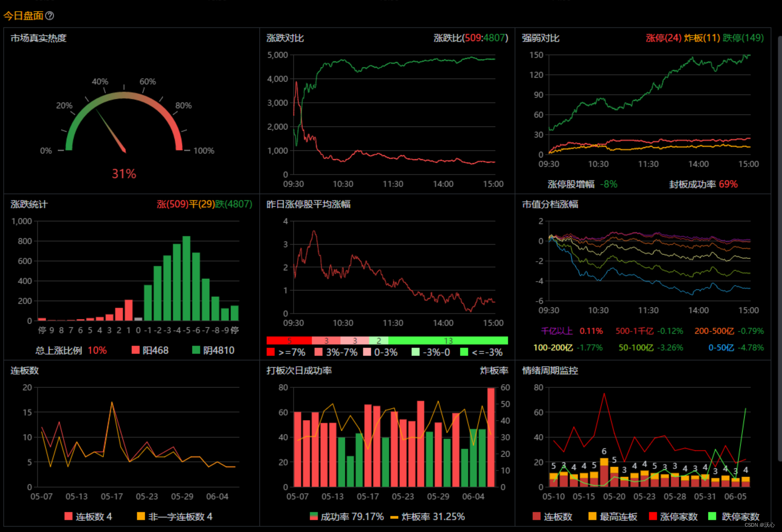The width and height of the screenshot is (782, 532).
Task: Toggle the -3%-0 legend swatch
Action: click(415, 352)
